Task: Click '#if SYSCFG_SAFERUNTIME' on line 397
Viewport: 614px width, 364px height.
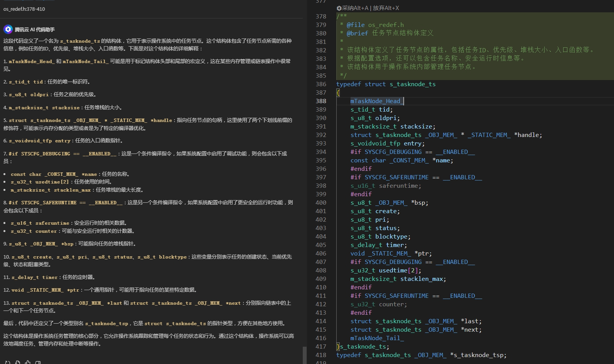Action: pyautogui.click(x=416, y=177)
